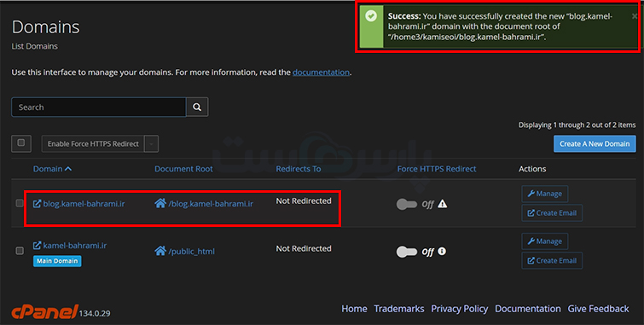Check the kamel-bahrami.ir row checkbox
This screenshot has height=325, width=644.
click(x=20, y=251)
